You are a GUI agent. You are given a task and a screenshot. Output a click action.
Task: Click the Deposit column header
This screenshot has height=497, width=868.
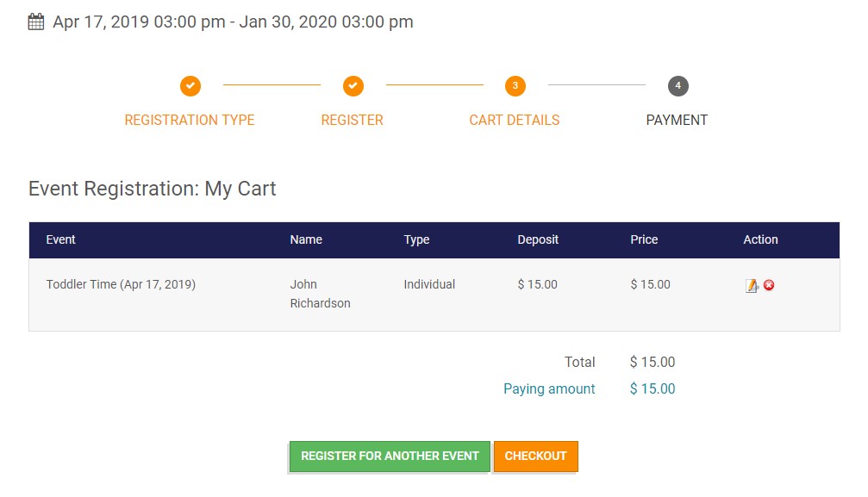tap(538, 239)
